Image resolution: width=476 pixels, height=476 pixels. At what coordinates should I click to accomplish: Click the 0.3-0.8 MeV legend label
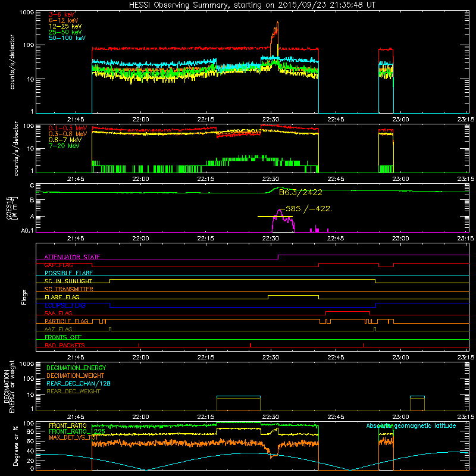click(x=68, y=134)
